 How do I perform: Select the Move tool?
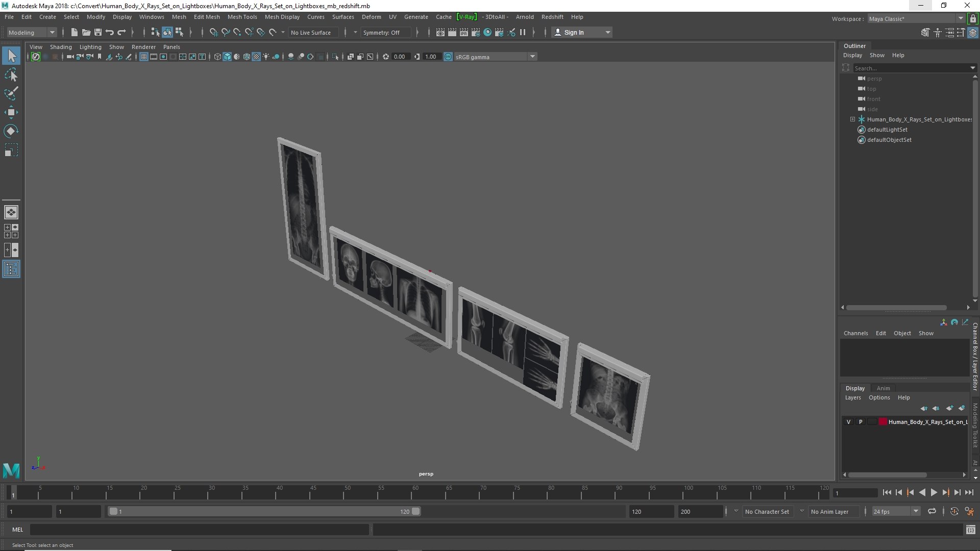point(11,112)
